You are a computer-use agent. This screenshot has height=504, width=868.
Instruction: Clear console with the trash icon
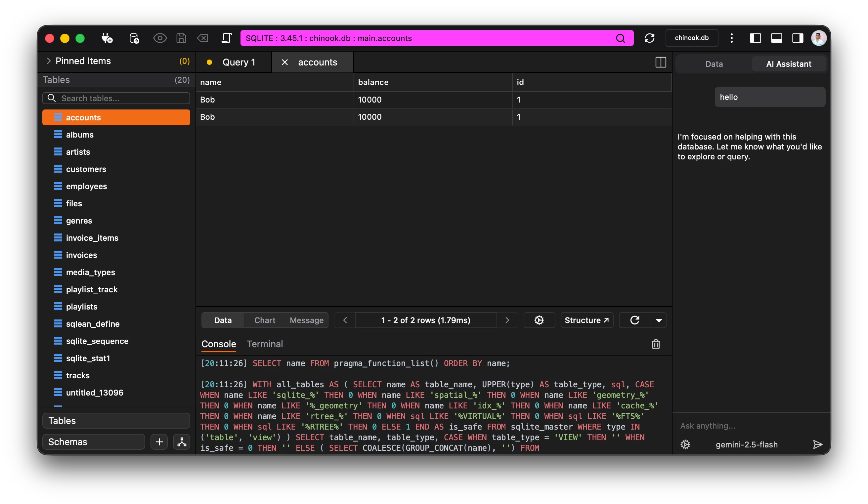pyautogui.click(x=656, y=344)
